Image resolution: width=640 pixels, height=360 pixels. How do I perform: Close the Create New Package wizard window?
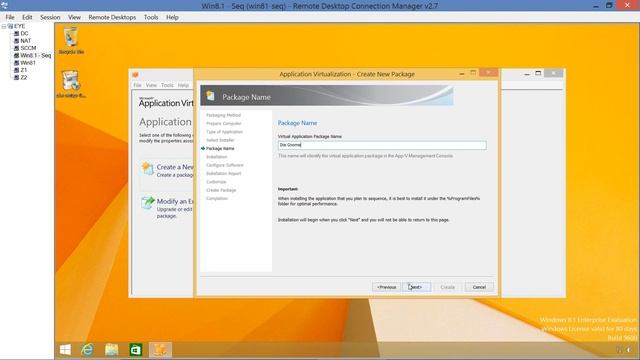(488, 73)
